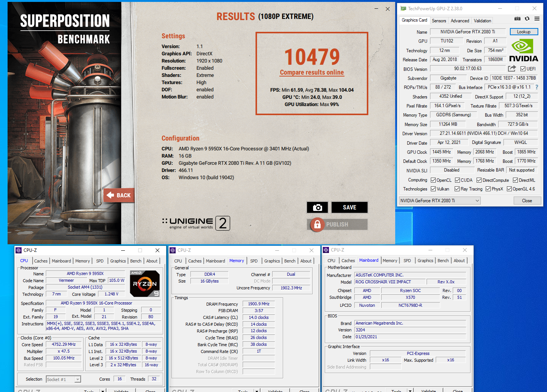Toggle the OpenCL checkbox

tap(433, 180)
